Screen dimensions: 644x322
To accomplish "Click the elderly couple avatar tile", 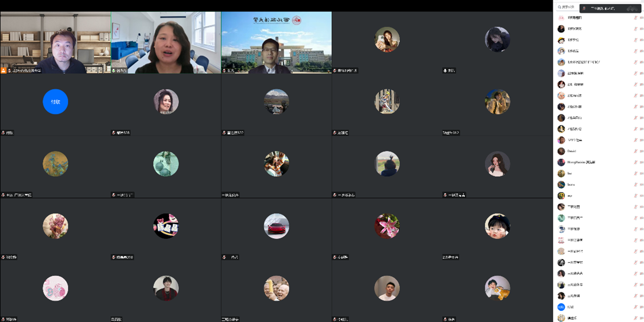I will [276, 288].
